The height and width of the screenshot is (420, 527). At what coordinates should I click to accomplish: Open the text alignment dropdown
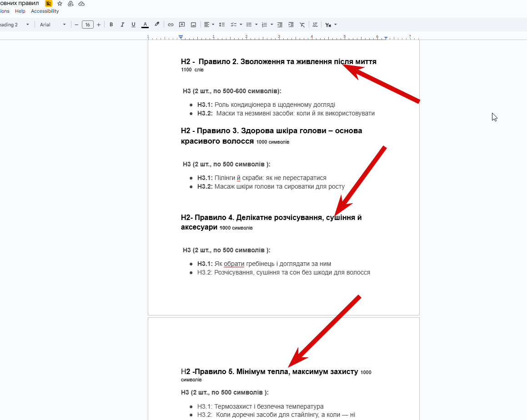[209, 25]
